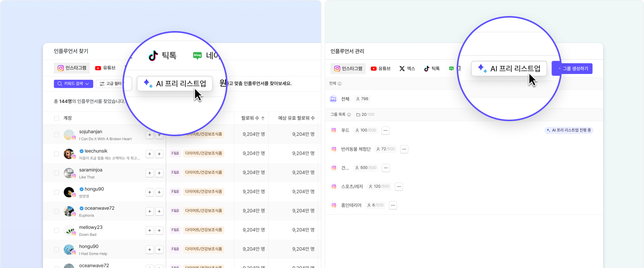The image size is (644, 268).
Task: Click the AI 프리 리스트업 진행 중 badge
Action: [569, 130]
